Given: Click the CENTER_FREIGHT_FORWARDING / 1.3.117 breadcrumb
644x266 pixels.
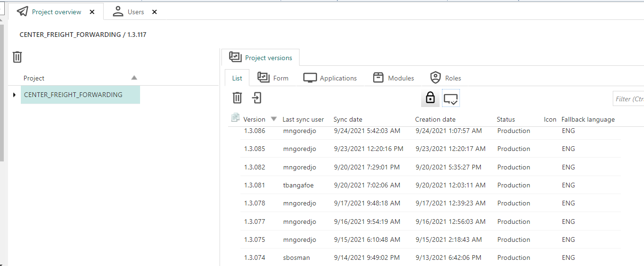Looking at the screenshot, I should click(83, 35).
